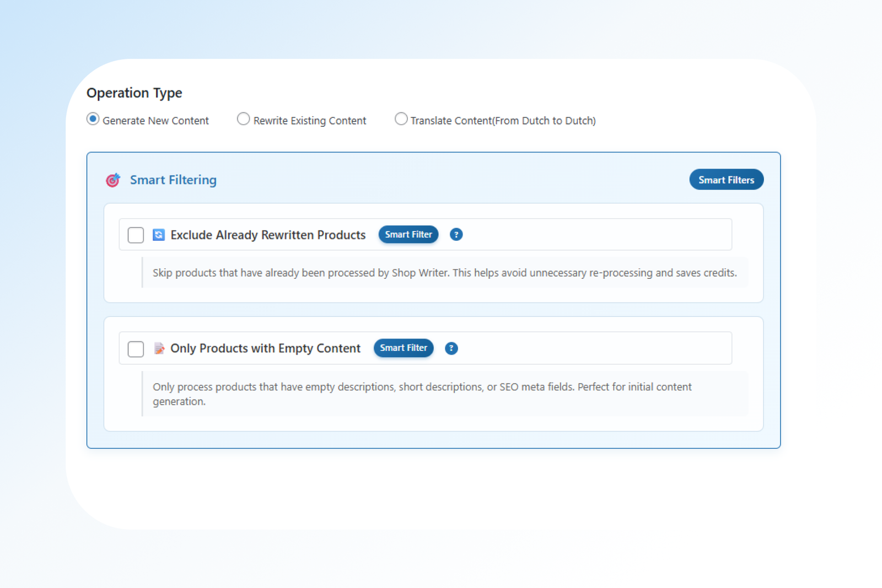Click the Operation Type heading
The width and height of the screenshot is (882, 588).
click(x=134, y=93)
